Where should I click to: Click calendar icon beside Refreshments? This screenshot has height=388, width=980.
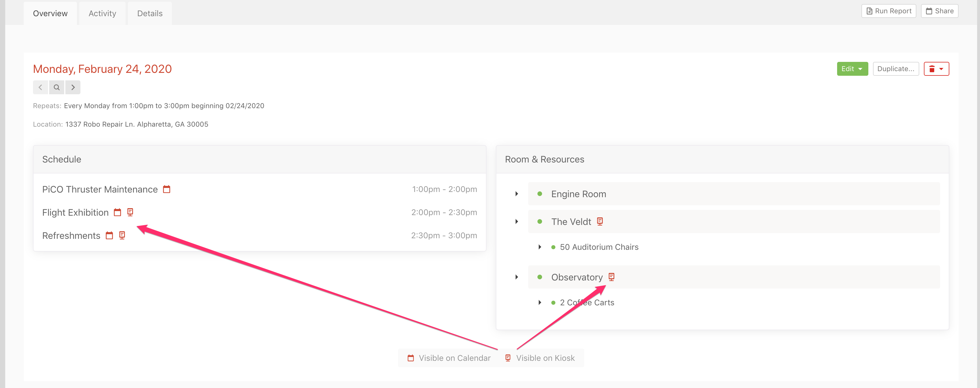[x=110, y=235]
